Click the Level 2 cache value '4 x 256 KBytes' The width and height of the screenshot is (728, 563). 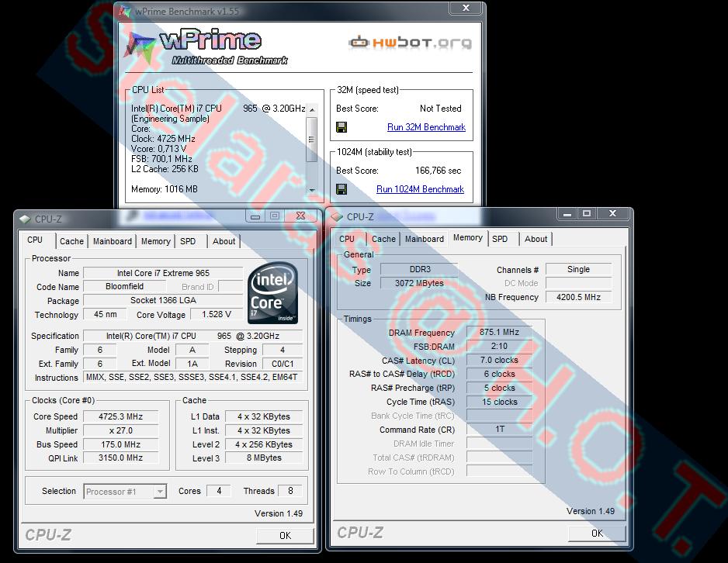click(x=264, y=444)
